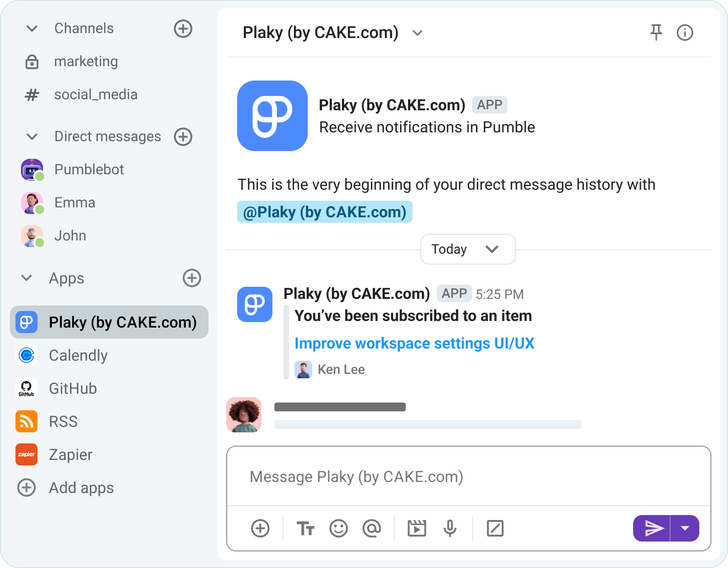Open pinned messages with the pin icon
Image resolution: width=728 pixels, height=568 pixels.
point(656,33)
